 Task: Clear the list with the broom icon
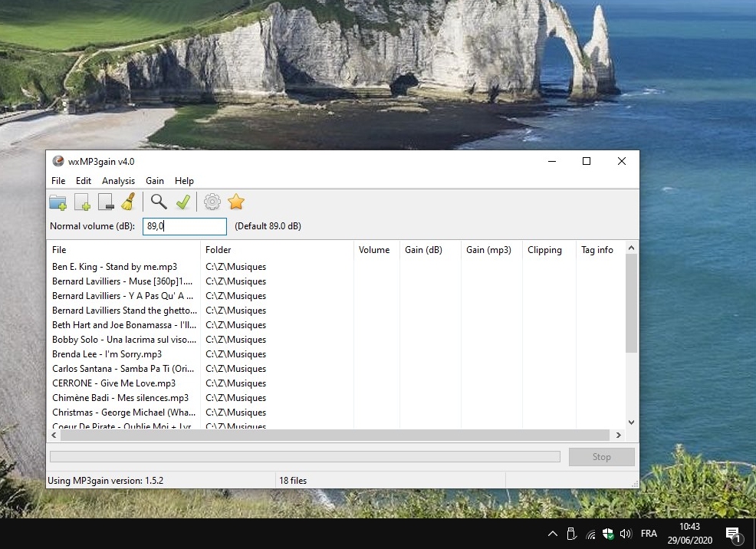click(128, 202)
